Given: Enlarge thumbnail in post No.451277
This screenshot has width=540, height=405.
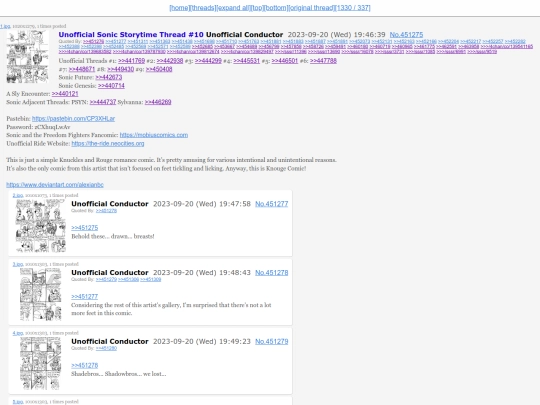Looking at the screenshot, I should click(41, 226).
